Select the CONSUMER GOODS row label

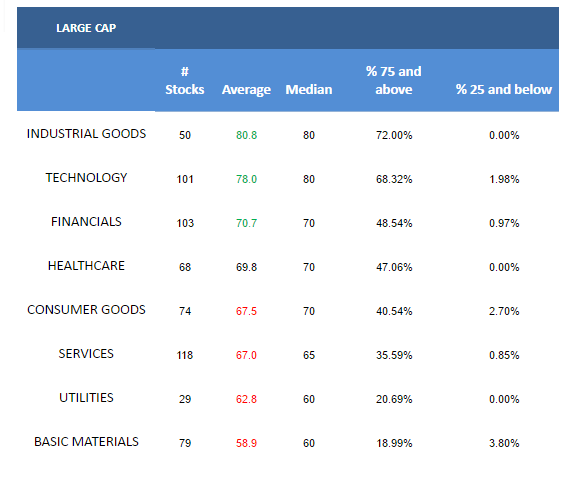coord(86,310)
